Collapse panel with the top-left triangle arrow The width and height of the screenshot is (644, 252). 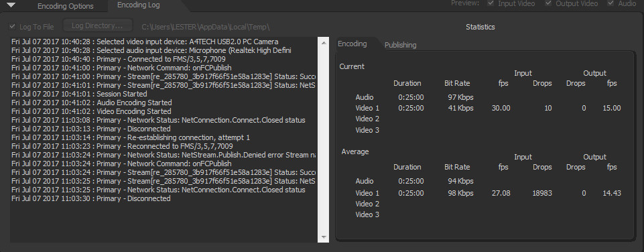pos(11,5)
